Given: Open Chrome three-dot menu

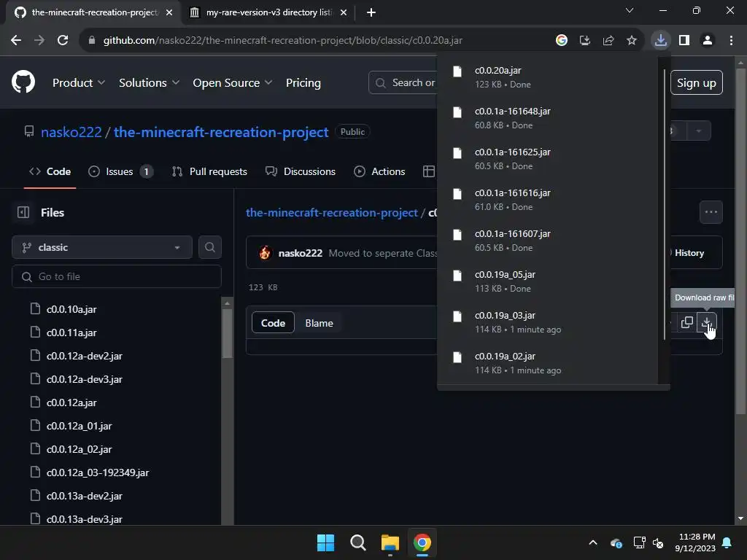Looking at the screenshot, I should pos(731,41).
